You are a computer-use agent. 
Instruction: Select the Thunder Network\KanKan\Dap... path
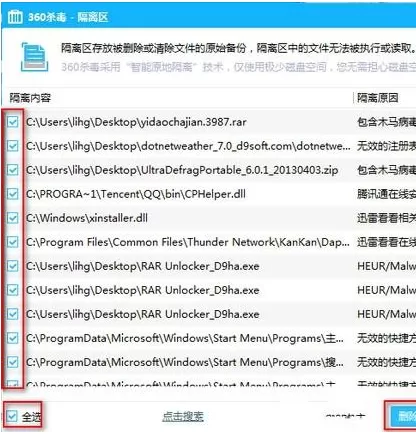(x=188, y=242)
